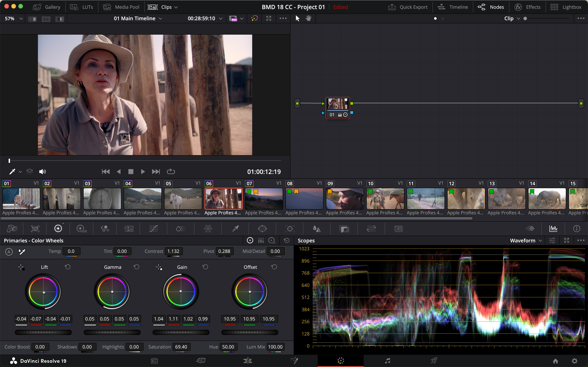Click Quick Export
This screenshot has height=367, width=588.
click(408, 7)
